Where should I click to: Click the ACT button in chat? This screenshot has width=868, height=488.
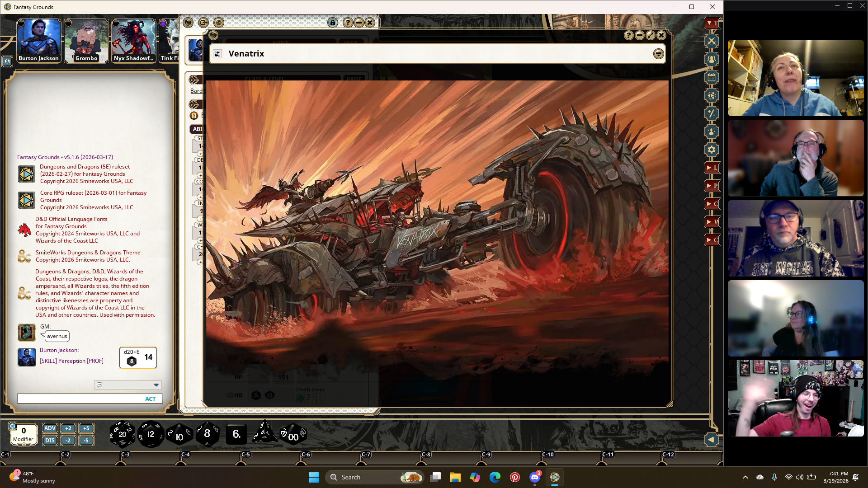pyautogui.click(x=150, y=399)
